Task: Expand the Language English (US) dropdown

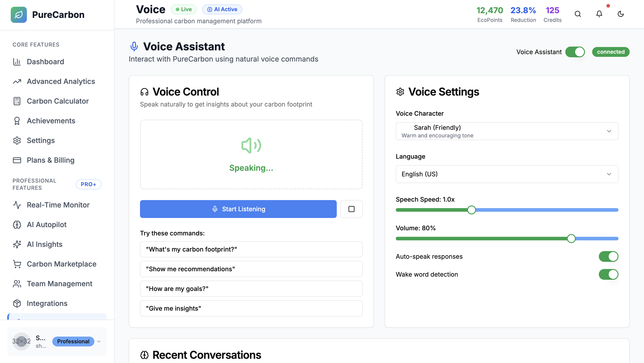Action: (x=507, y=174)
